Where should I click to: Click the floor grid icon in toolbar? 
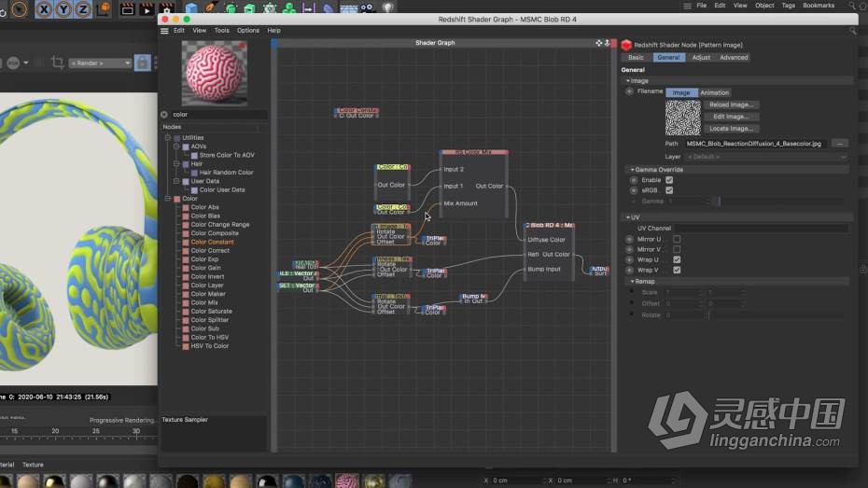coord(348,8)
